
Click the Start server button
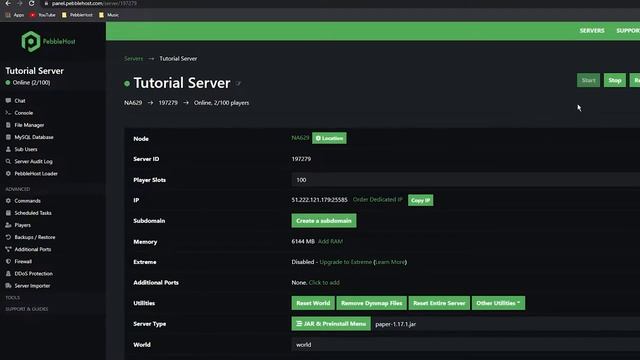point(588,80)
